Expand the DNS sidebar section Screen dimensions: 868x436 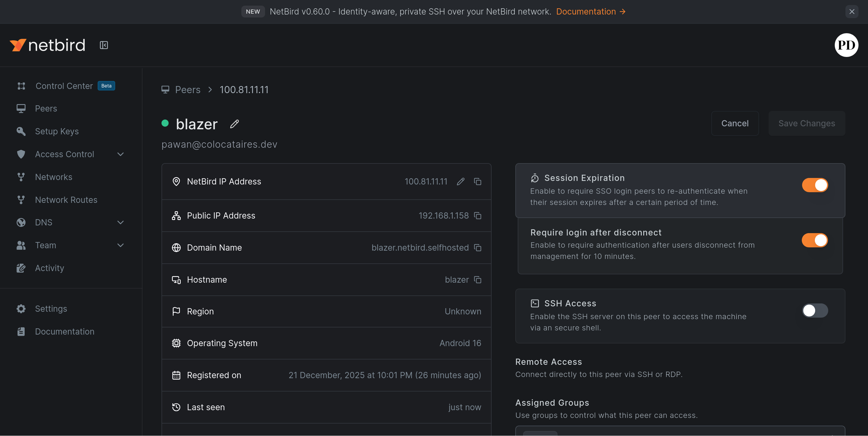click(x=120, y=222)
